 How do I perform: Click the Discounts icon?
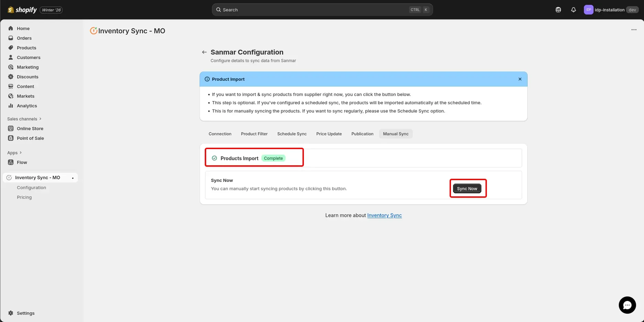[11, 77]
